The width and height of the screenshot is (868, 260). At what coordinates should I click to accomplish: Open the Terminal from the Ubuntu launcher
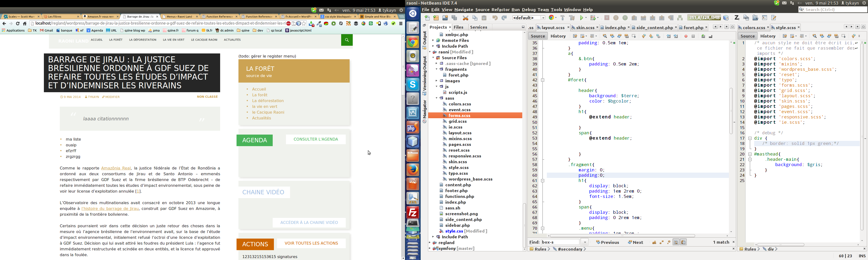(413, 223)
